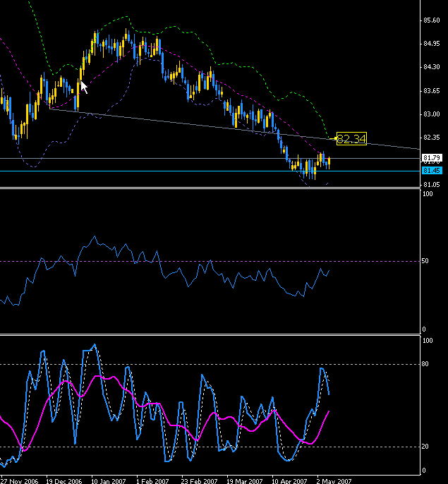Click the 84.95 value on price axis
Viewport: 448px width, 484px height.
tap(432, 44)
